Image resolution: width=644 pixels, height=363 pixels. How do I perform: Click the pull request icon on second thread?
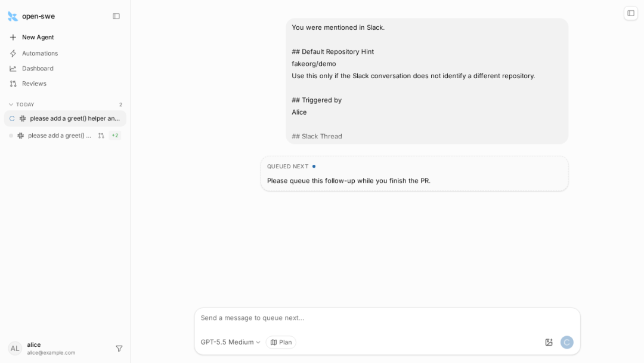click(101, 136)
